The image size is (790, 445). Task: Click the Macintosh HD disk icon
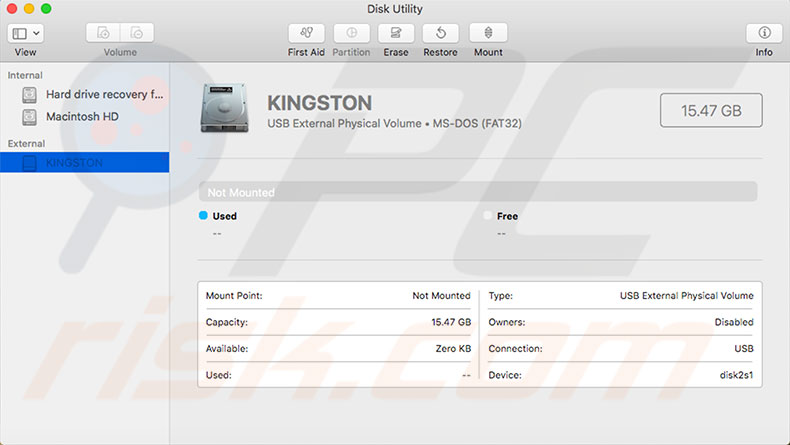point(29,117)
